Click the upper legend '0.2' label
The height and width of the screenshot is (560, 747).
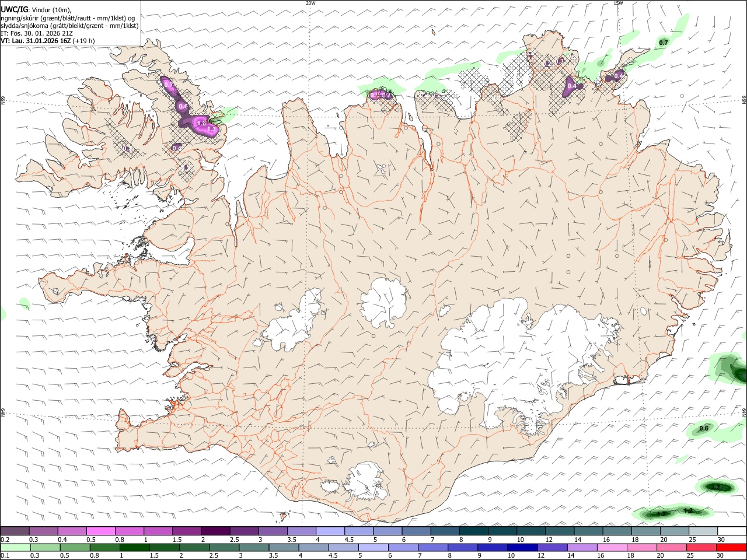(5, 540)
